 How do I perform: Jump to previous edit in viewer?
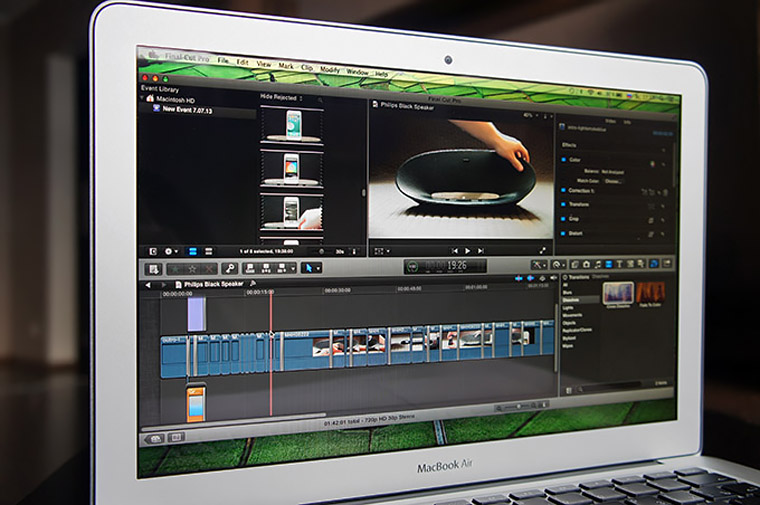455,251
